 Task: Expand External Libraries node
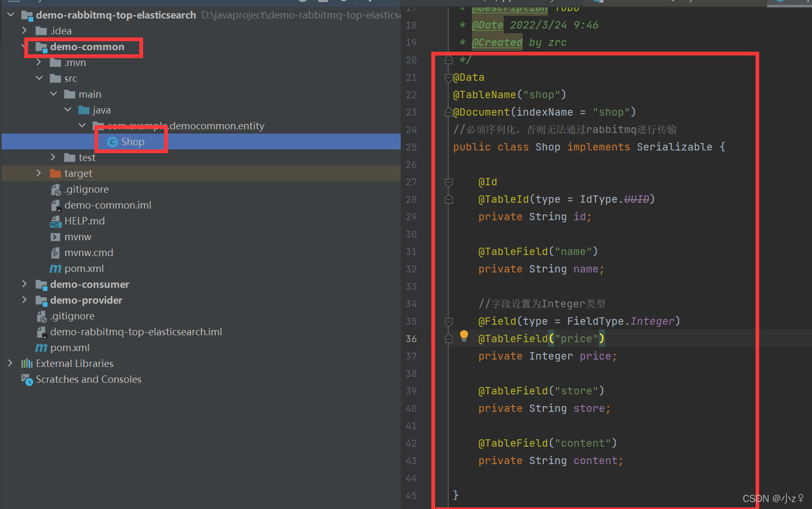point(10,363)
